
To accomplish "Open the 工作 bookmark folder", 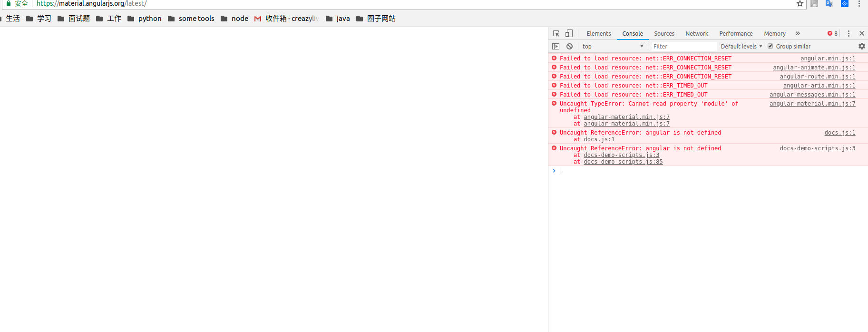I will click(108, 19).
